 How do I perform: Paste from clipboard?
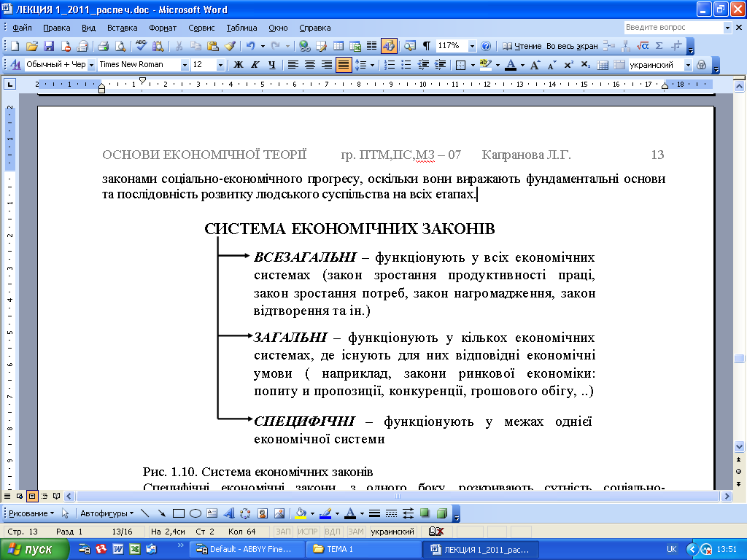[x=212, y=46]
